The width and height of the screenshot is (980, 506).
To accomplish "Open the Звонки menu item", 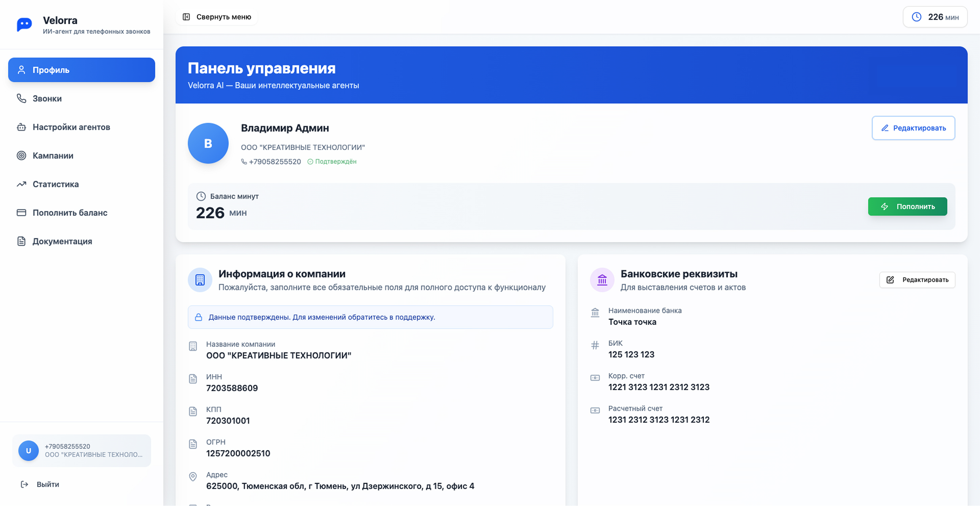I will (x=47, y=98).
